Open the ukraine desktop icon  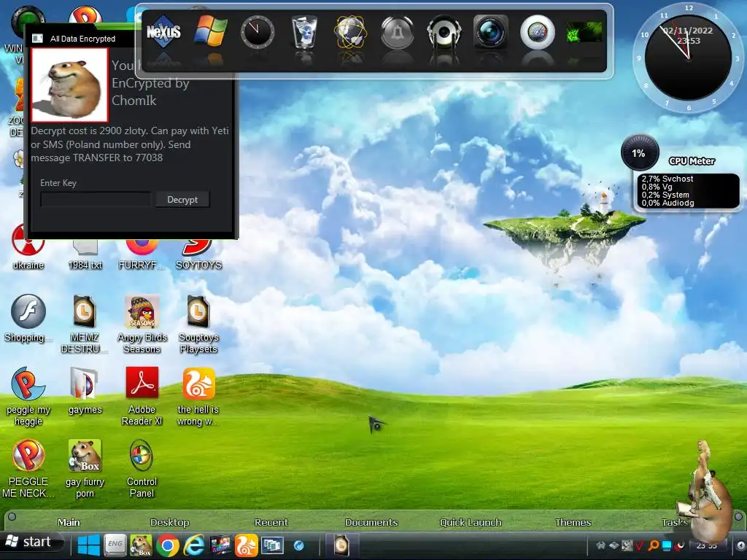tap(28, 252)
